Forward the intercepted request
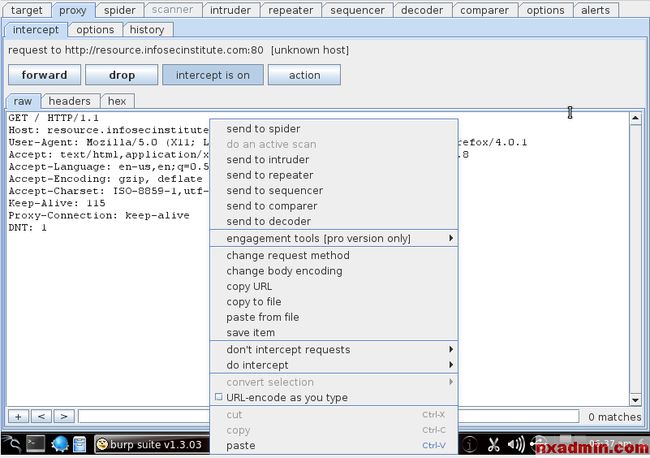 pyautogui.click(x=44, y=75)
